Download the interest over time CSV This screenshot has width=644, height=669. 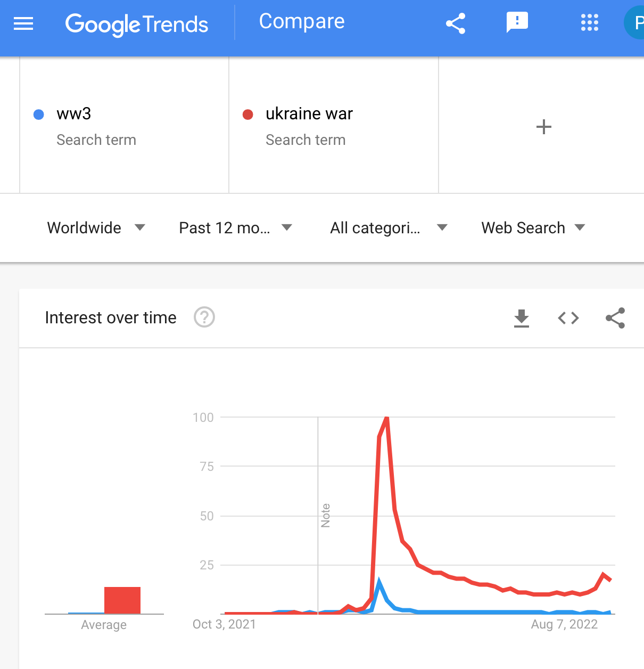click(522, 318)
